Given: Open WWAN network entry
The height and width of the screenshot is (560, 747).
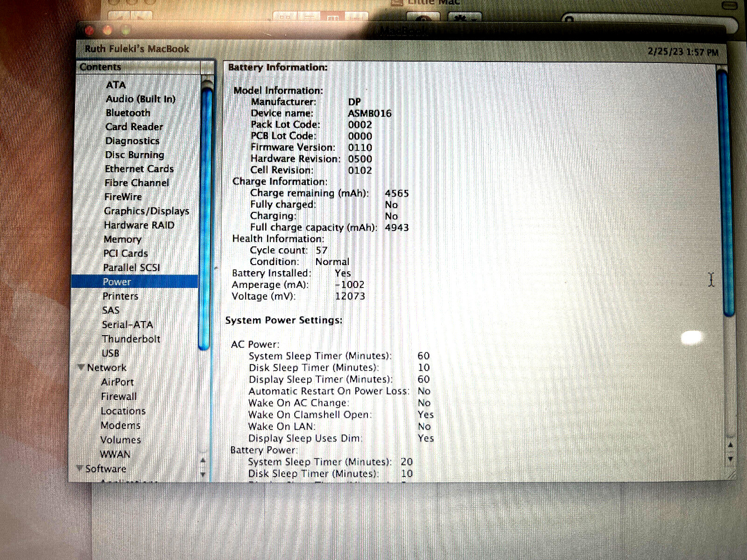Looking at the screenshot, I should 115,455.
